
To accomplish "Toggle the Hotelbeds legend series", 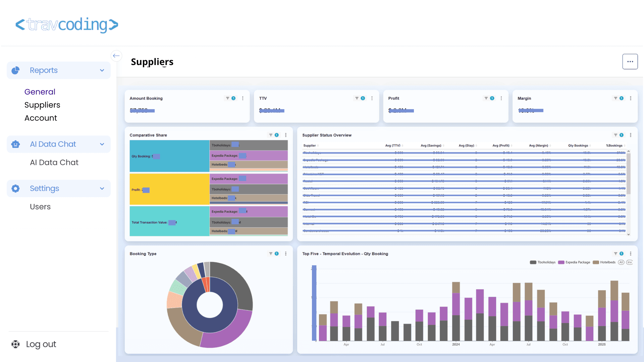I will coord(604,262).
